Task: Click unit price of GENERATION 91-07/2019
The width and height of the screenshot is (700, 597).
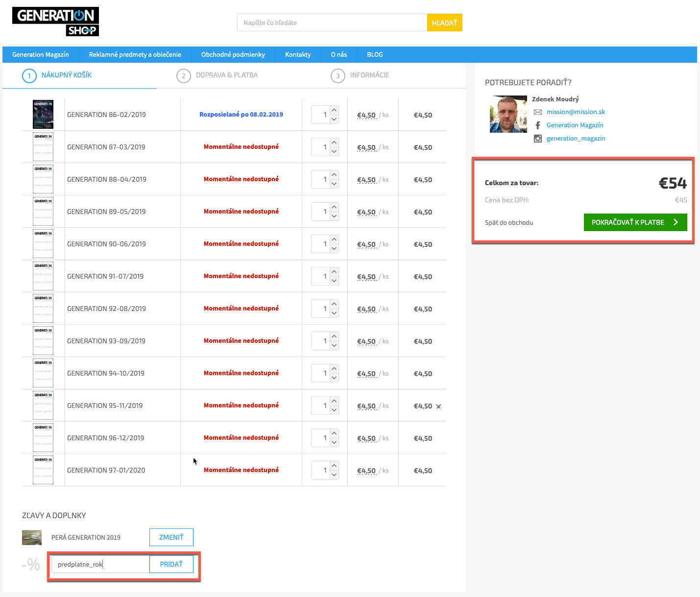Action: (366, 277)
